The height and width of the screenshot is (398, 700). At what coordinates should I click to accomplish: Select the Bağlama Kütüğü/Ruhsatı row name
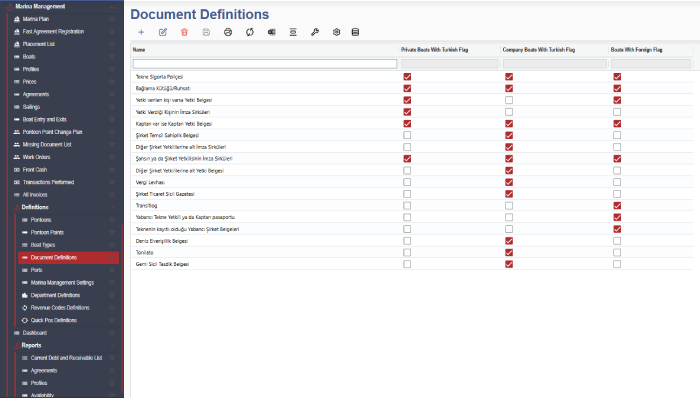163,88
